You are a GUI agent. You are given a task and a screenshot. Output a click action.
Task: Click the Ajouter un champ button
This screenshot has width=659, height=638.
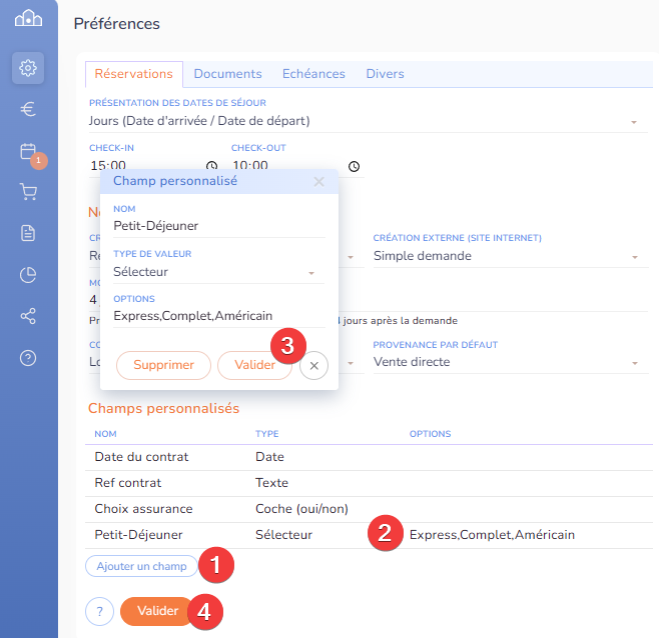tap(141, 567)
